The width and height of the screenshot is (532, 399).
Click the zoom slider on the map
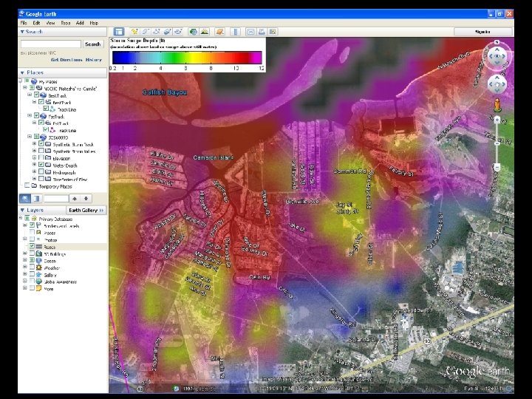click(x=498, y=144)
